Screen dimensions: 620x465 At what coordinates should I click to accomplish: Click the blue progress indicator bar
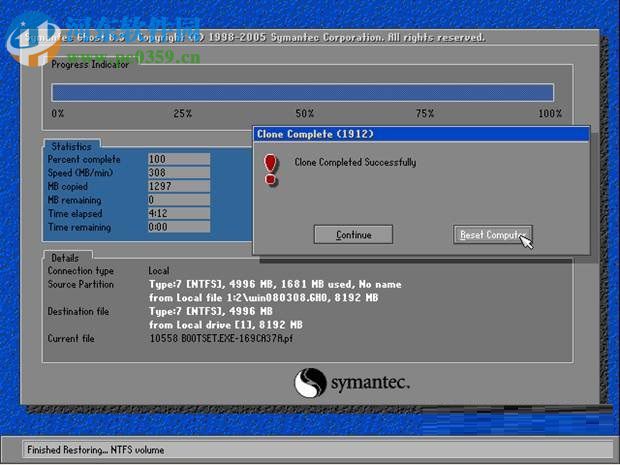[302, 92]
